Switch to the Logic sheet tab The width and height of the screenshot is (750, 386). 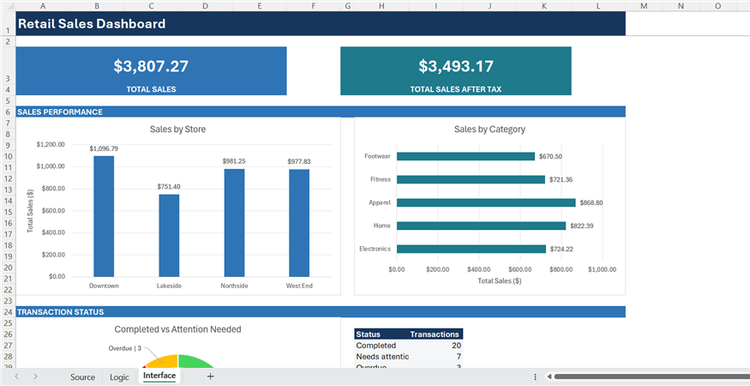point(119,377)
